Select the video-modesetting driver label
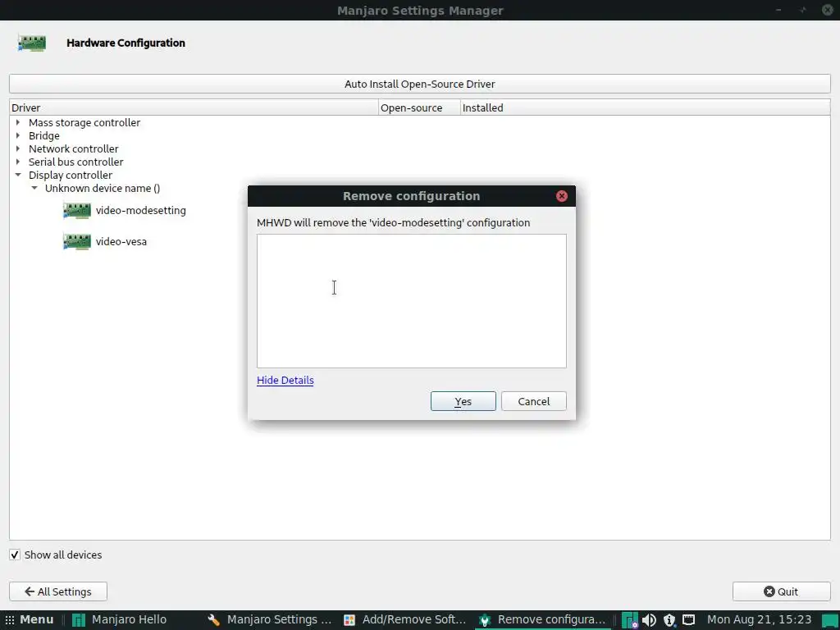The image size is (840, 630). pyautogui.click(x=141, y=211)
